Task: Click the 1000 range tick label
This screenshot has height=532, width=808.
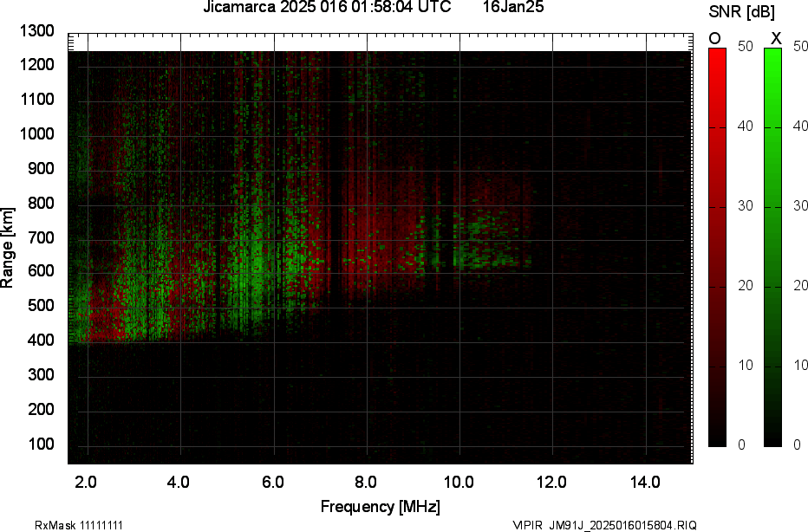Action: (x=37, y=134)
